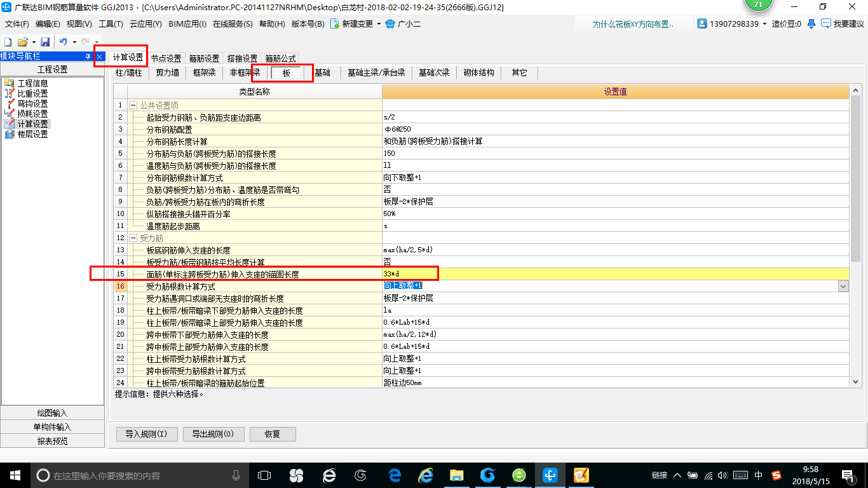Viewport: 868px width, 488px height.
Task: Click the notification bell icon
Action: click(x=811, y=24)
